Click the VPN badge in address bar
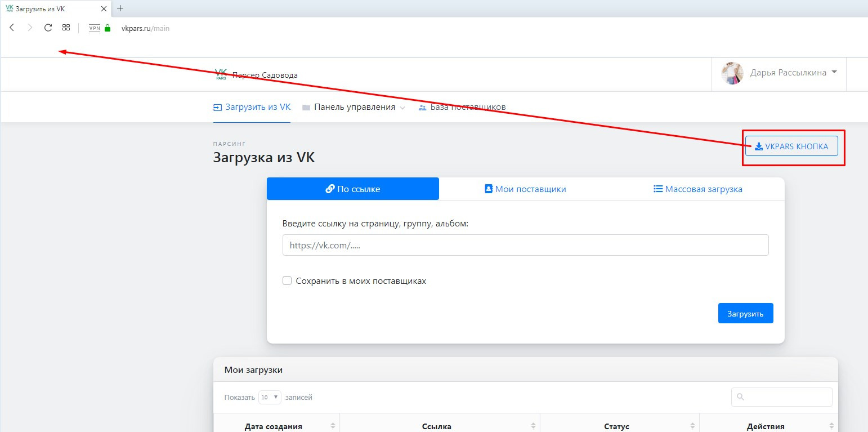The image size is (868, 432). 94,28
